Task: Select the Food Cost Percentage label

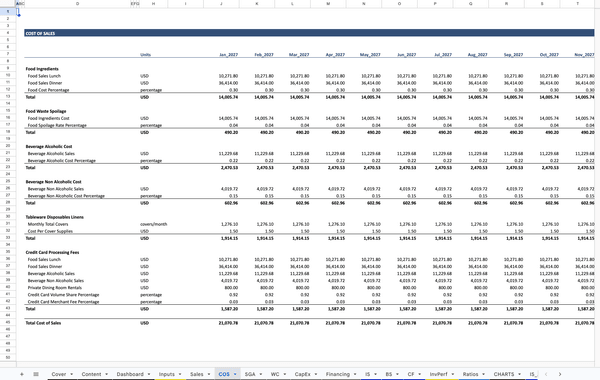Action: click(x=48, y=90)
